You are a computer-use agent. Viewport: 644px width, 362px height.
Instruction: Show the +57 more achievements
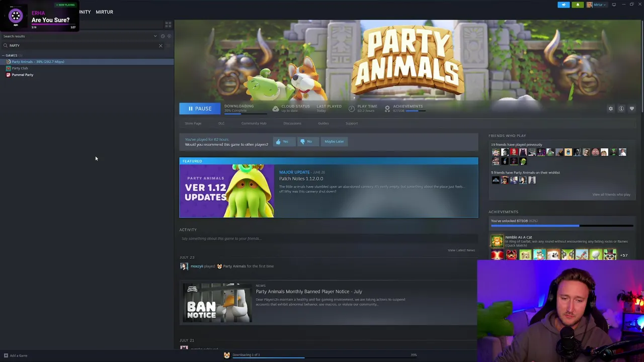pos(624,255)
